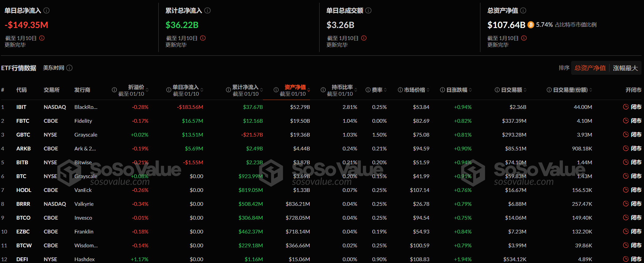The height and width of the screenshot is (263, 644).
Task: Select the ARKB table row issuer cell
Action: click(x=85, y=149)
